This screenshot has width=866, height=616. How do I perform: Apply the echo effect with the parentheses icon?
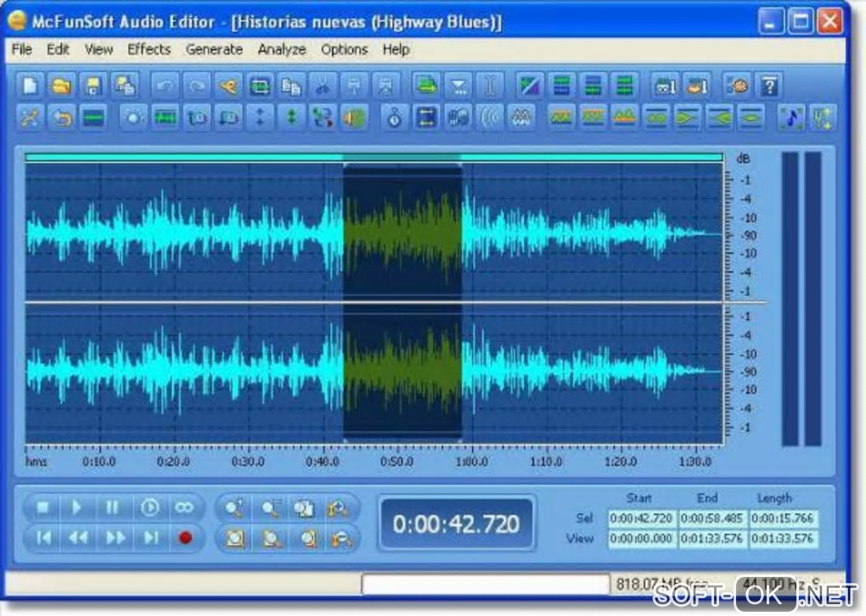pos(489,118)
